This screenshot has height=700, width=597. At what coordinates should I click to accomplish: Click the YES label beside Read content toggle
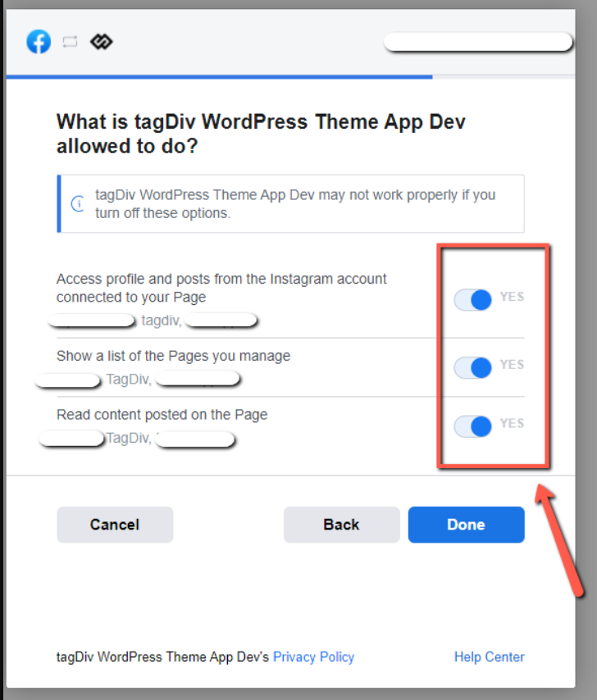point(512,423)
